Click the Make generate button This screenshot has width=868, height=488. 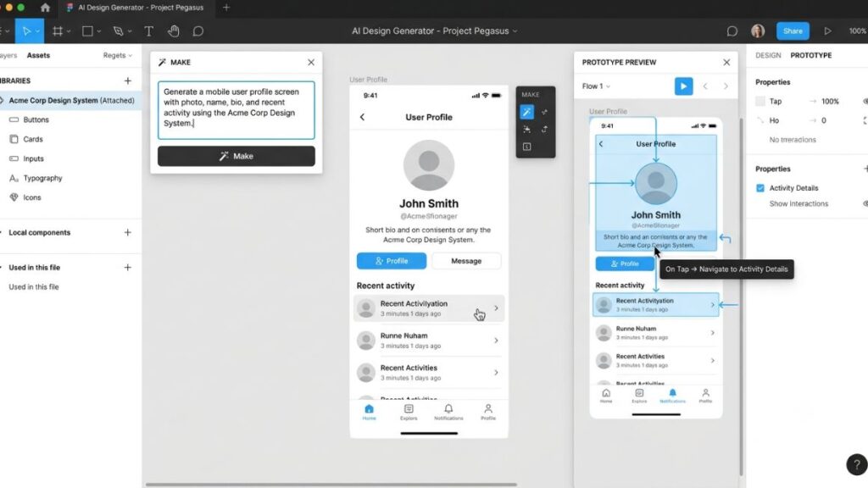236,156
